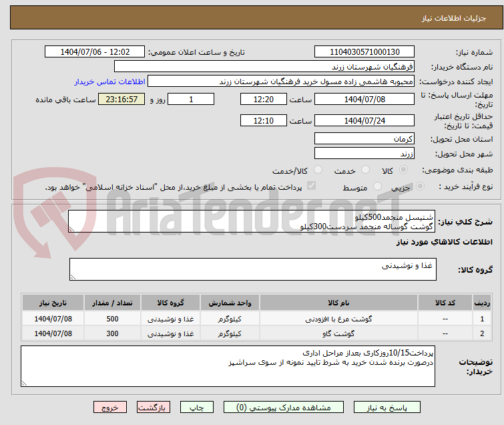Click resize handle of general description box
Screen dimensions: 504x425
click(x=71, y=229)
